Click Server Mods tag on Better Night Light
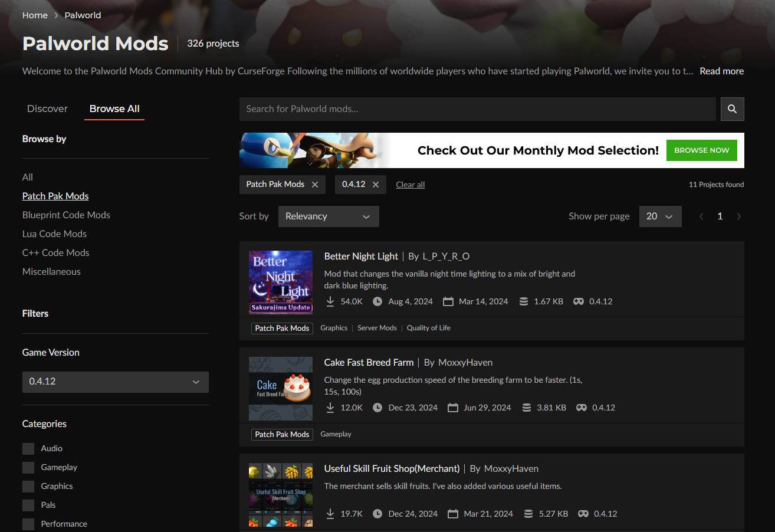The image size is (775, 532). pos(377,328)
